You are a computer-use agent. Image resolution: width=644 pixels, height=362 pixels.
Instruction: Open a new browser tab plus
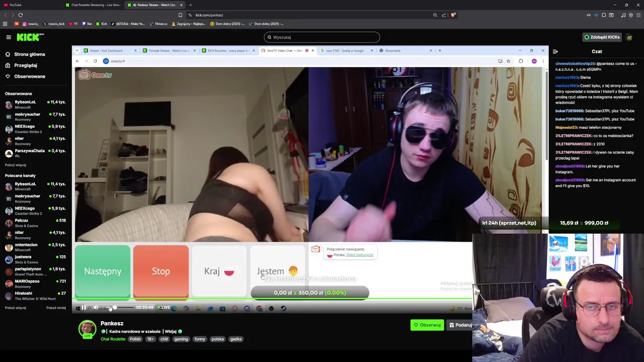point(190,5)
